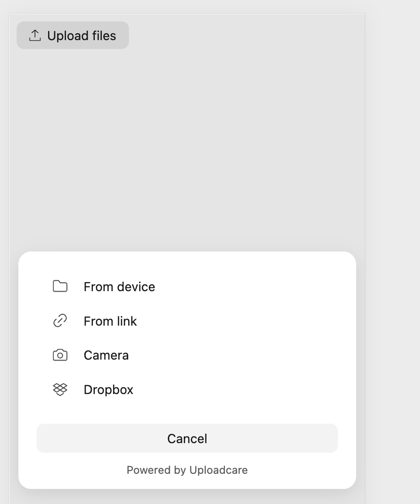Select the camera icon in the source list
The width and height of the screenshot is (420, 504).
click(x=60, y=354)
